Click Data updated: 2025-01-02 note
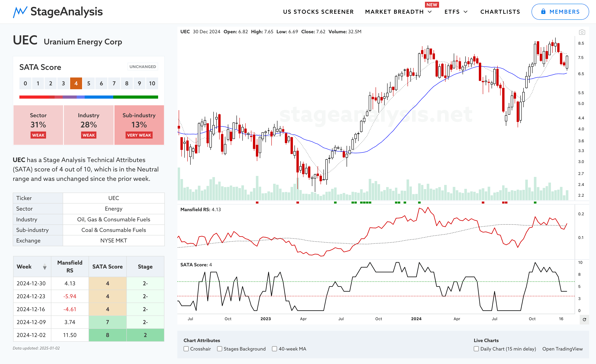 click(x=36, y=348)
